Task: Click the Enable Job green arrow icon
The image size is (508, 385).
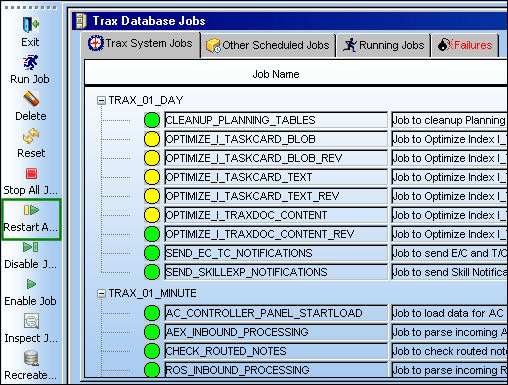Action: (x=31, y=284)
